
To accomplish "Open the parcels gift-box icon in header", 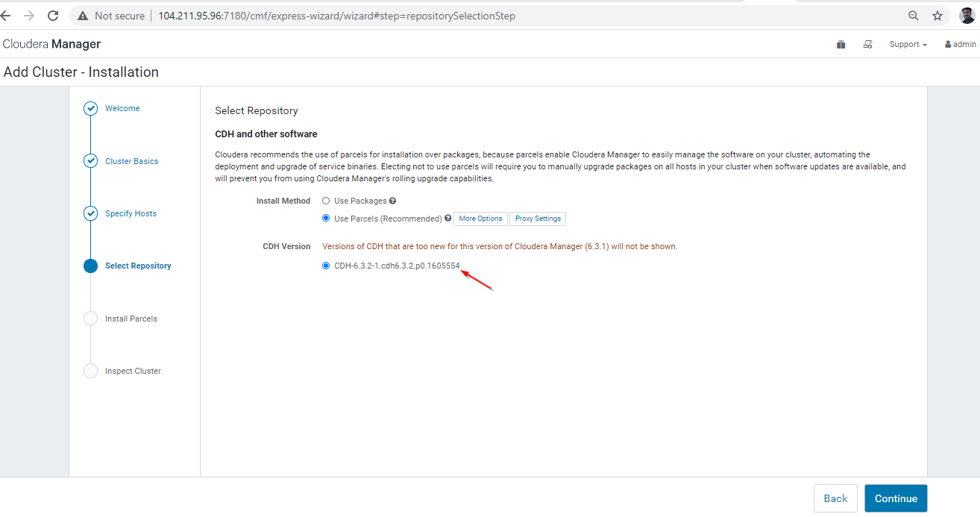I will point(841,44).
